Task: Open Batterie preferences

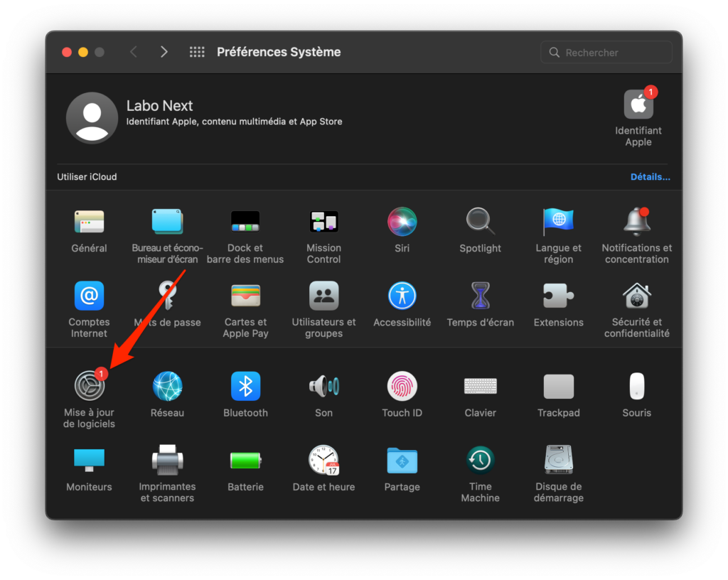Action: 245,461
